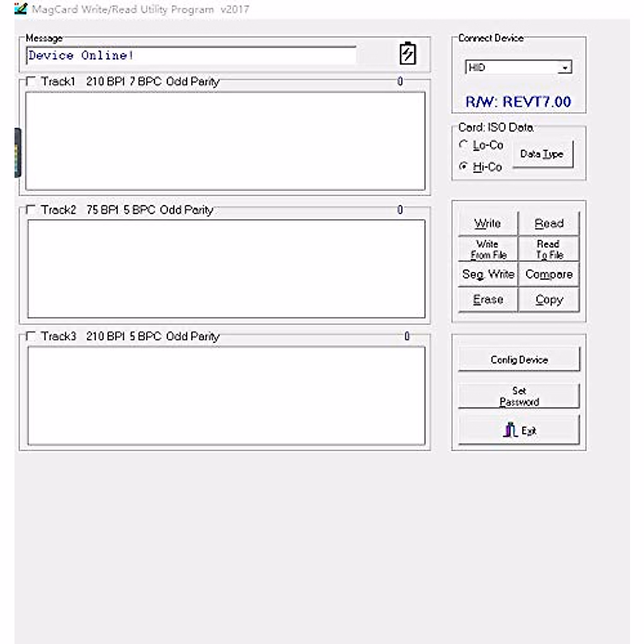The height and width of the screenshot is (644, 644).
Task: Click the MagCard app icon in title bar
Action: (20, 9)
